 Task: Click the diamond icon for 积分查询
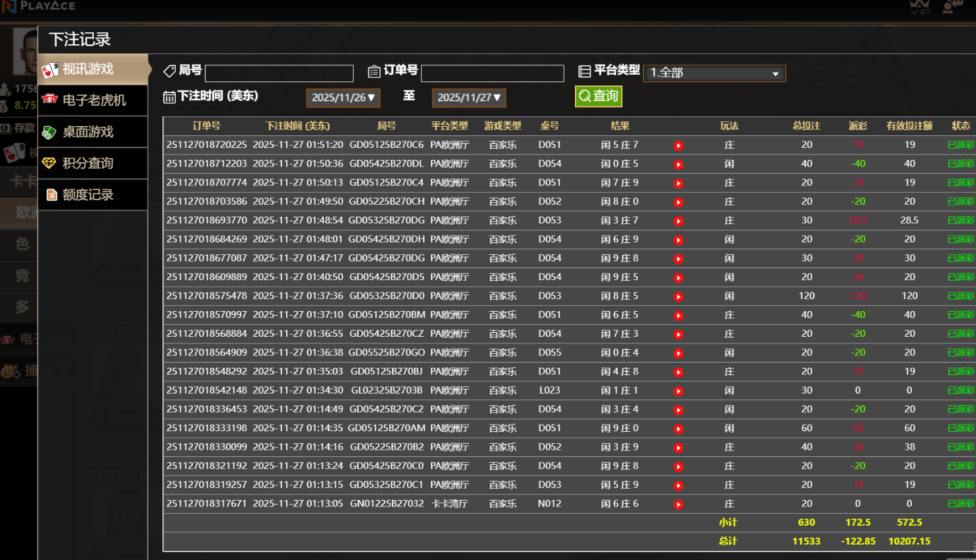click(x=49, y=163)
